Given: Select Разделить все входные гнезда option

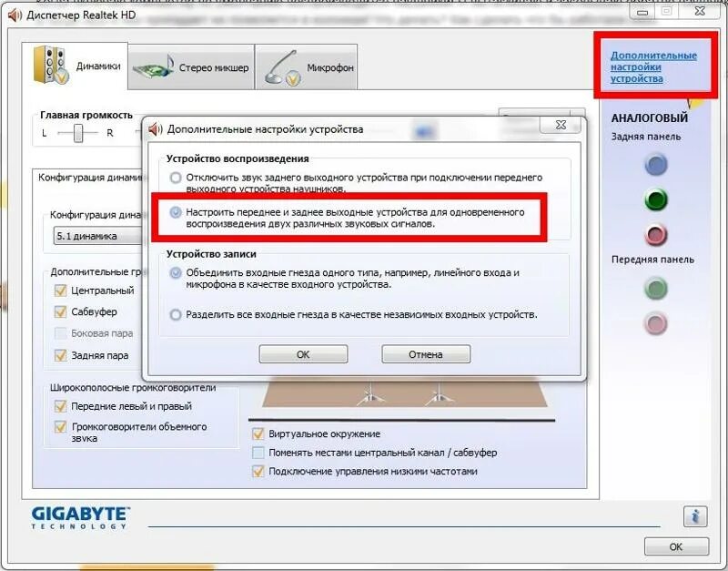Looking at the screenshot, I should point(176,314).
